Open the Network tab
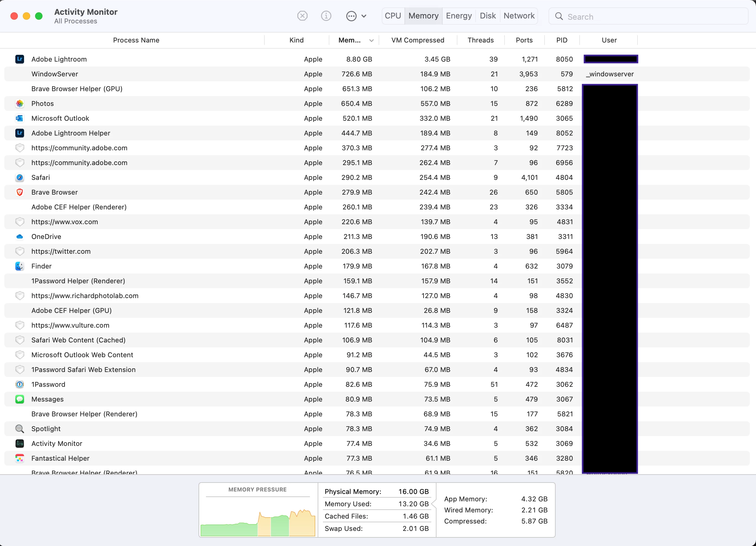 [x=519, y=16]
